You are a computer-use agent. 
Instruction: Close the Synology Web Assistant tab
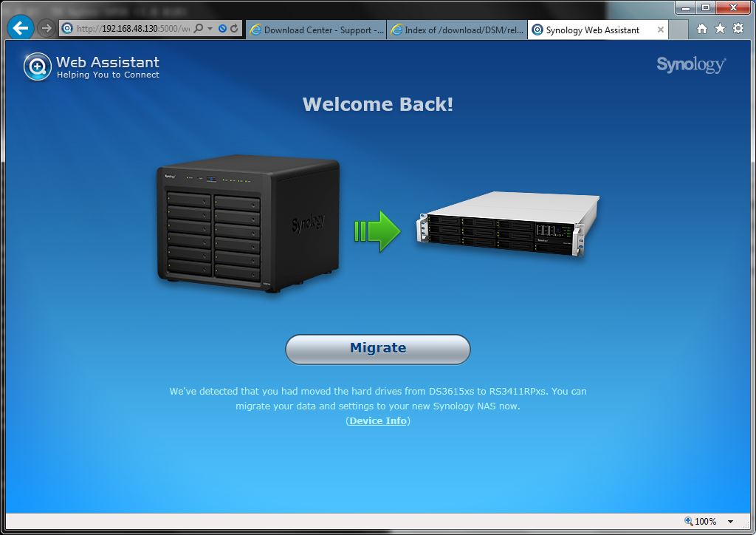pyautogui.click(x=661, y=30)
